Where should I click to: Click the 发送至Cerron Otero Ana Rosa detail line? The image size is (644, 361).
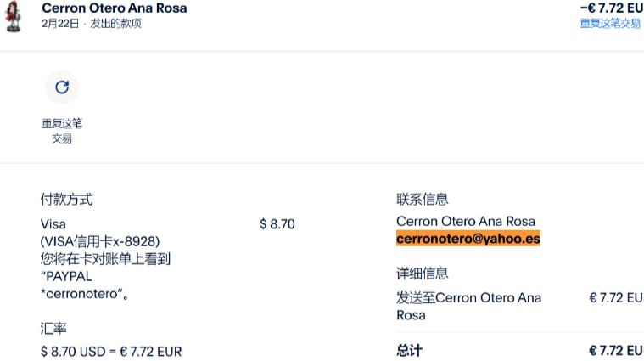click(x=468, y=306)
